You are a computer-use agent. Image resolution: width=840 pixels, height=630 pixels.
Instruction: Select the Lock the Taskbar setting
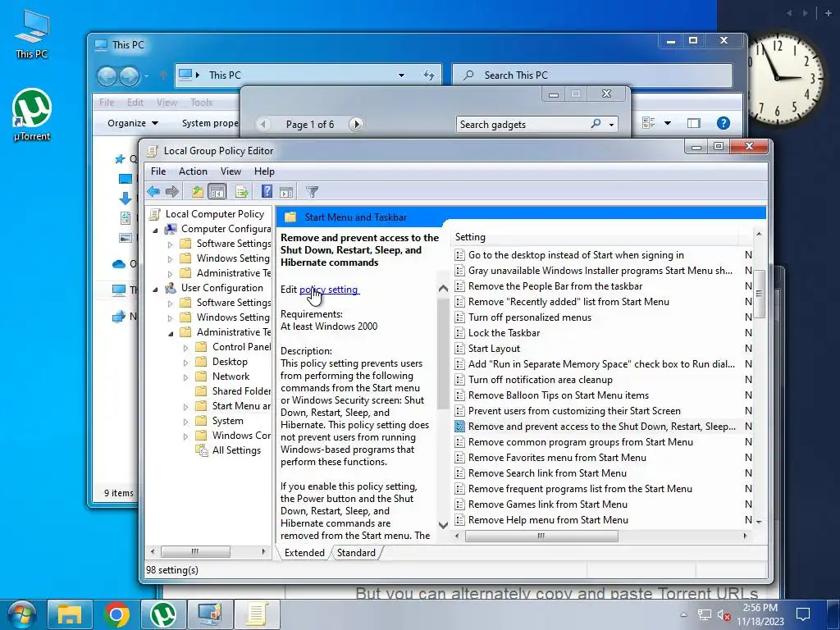click(x=504, y=333)
